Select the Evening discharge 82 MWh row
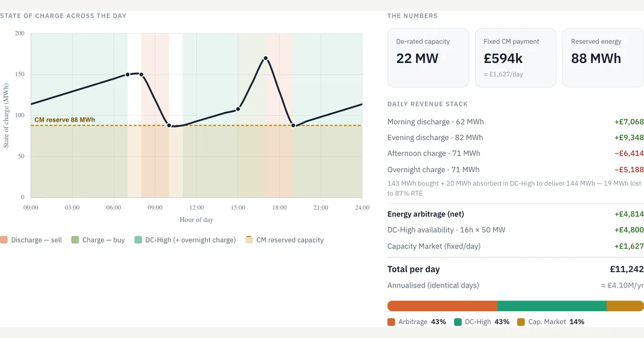This screenshot has width=644, height=338. pos(515,138)
